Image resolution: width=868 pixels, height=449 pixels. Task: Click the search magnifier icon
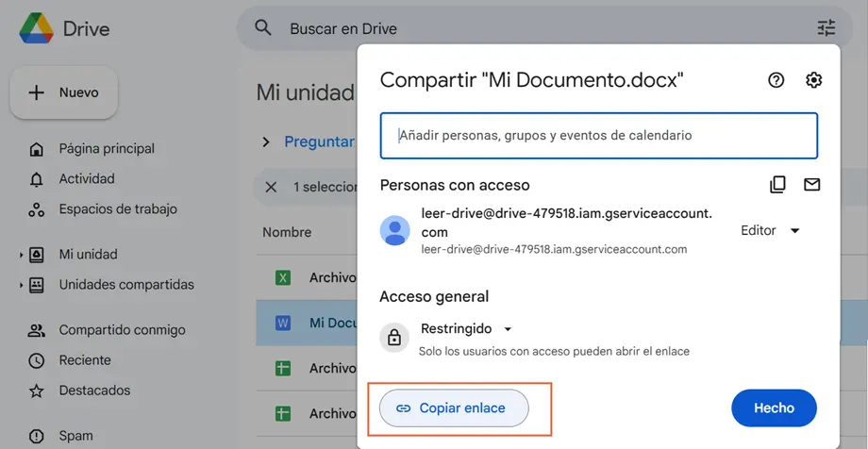pyautogui.click(x=263, y=27)
